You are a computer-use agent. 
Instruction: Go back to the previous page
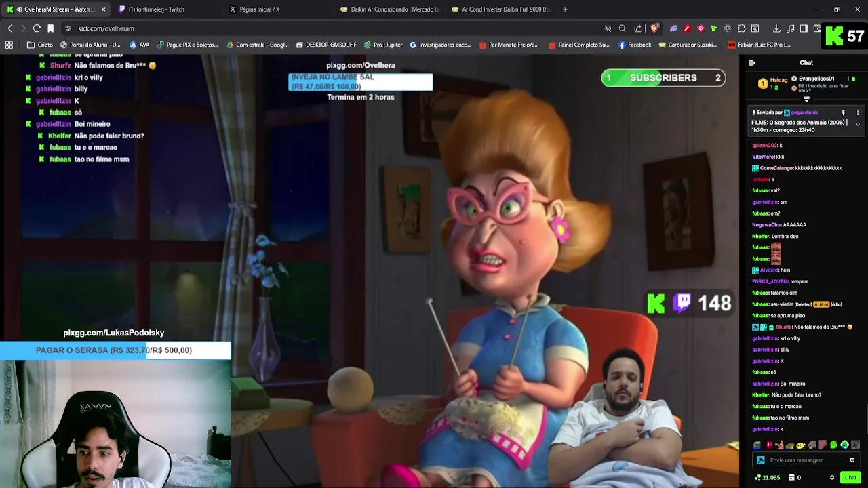(x=9, y=28)
